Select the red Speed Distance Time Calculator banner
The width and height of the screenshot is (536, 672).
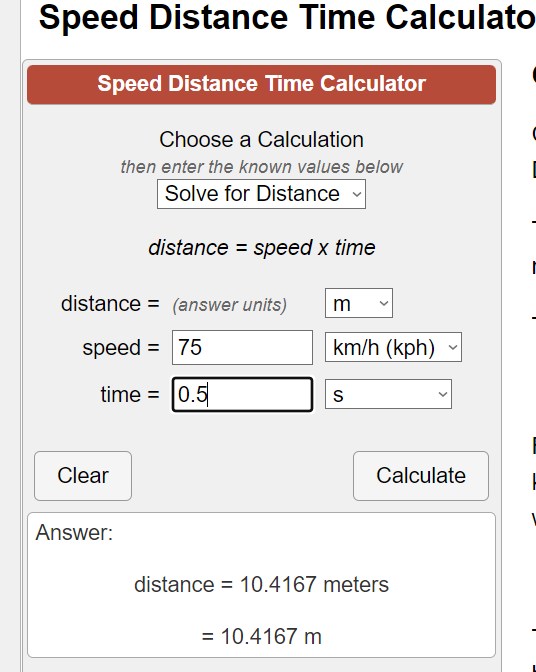click(x=261, y=84)
